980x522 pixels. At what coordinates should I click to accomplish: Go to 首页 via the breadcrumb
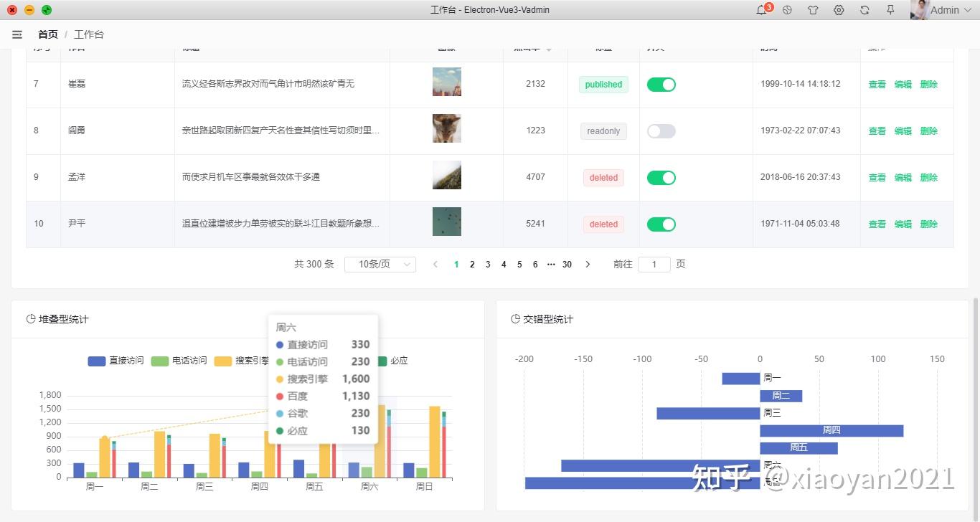48,34
